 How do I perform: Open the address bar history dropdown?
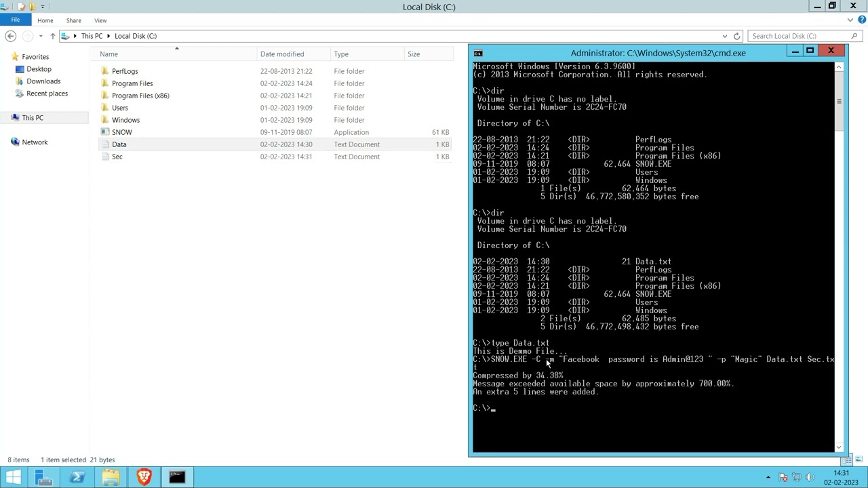click(x=725, y=36)
